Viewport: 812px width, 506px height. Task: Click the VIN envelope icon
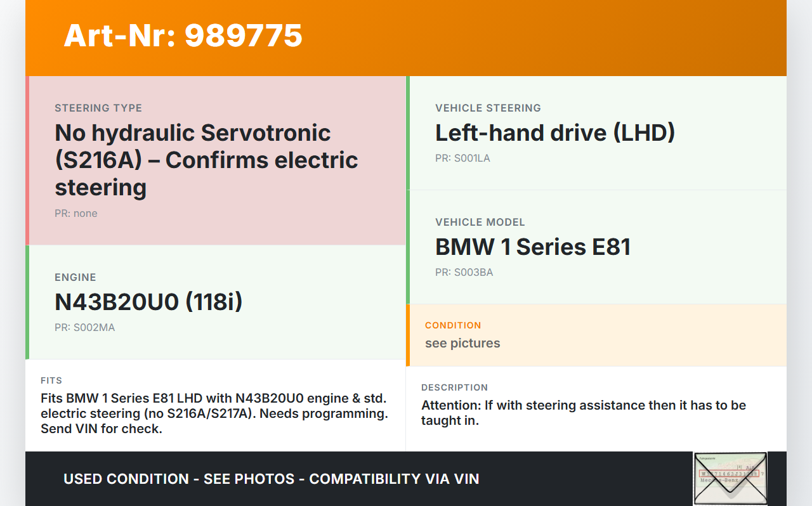coord(730,478)
